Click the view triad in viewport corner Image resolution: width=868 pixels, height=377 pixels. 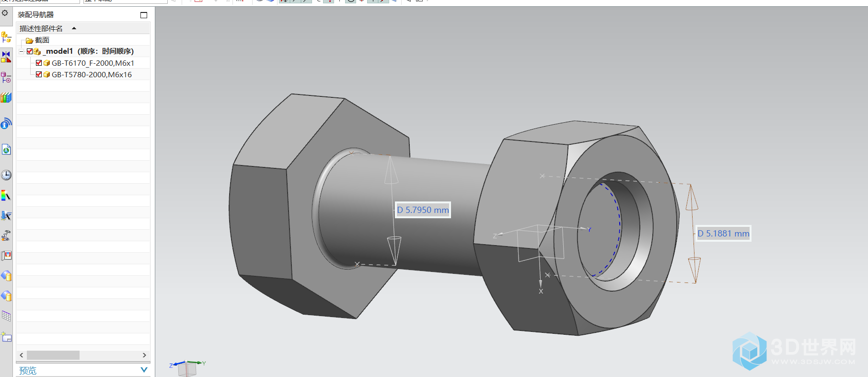(187, 367)
